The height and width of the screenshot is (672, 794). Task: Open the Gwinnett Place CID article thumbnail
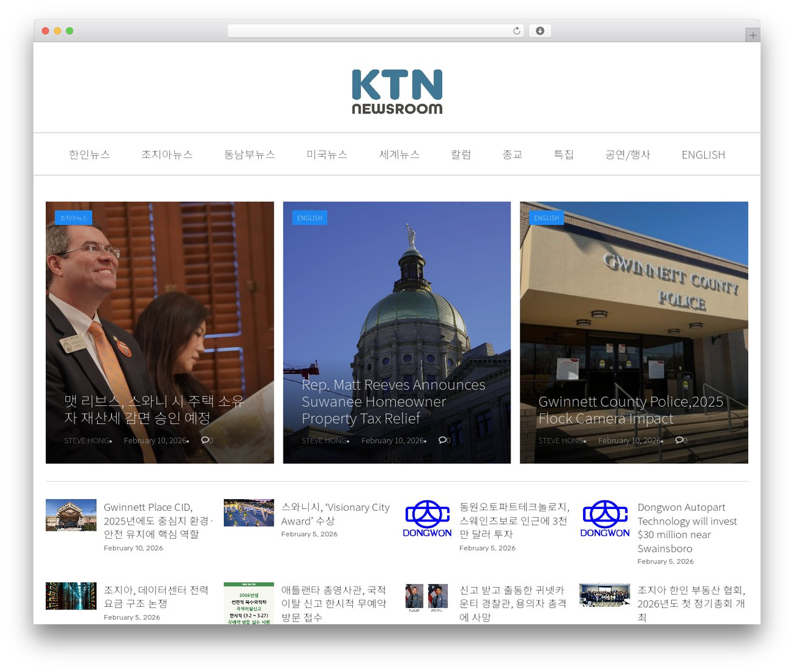tap(71, 515)
